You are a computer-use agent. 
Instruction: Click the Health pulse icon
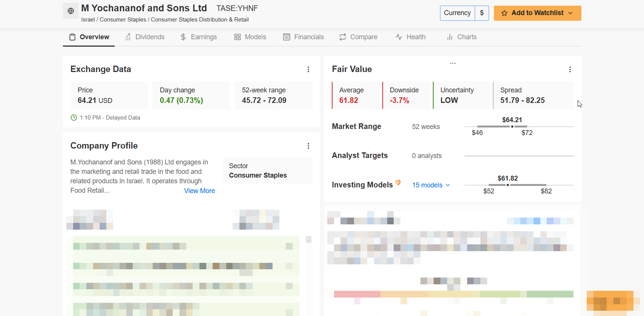(x=399, y=37)
